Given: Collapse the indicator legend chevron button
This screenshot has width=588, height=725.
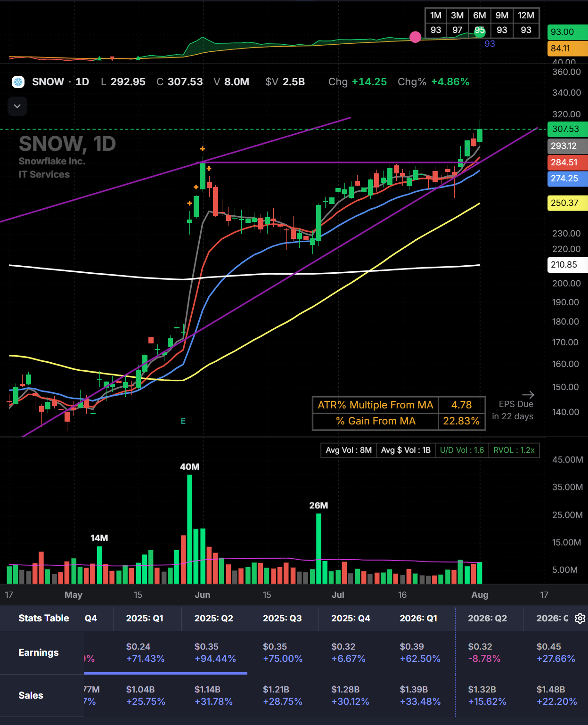Looking at the screenshot, I should tap(17, 106).
